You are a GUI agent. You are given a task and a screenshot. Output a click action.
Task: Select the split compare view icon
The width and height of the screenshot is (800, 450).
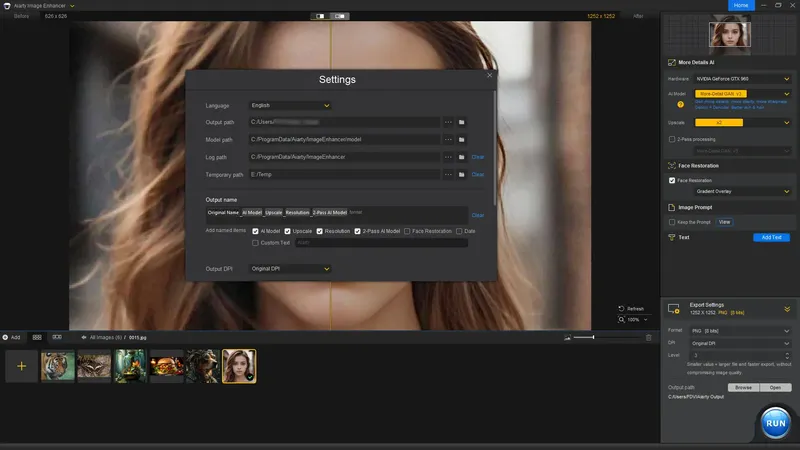[x=320, y=16]
